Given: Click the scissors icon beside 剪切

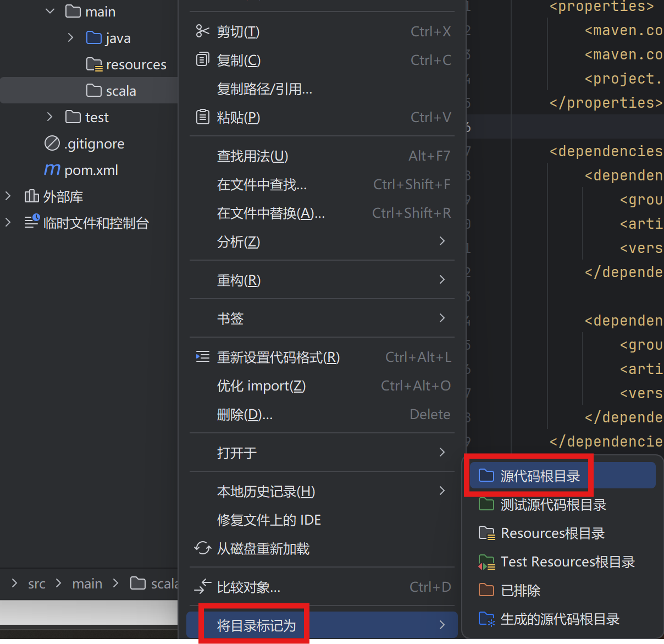Looking at the screenshot, I should tap(203, 31).
